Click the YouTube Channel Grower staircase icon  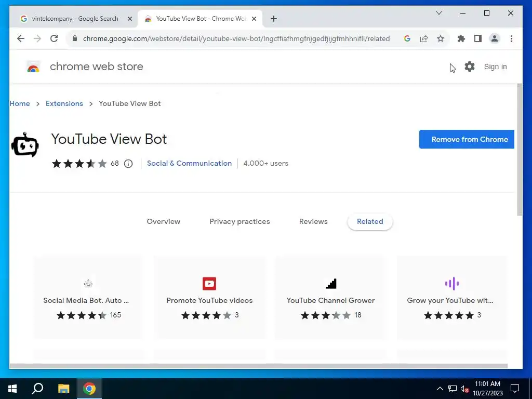(x=331, y=283)
